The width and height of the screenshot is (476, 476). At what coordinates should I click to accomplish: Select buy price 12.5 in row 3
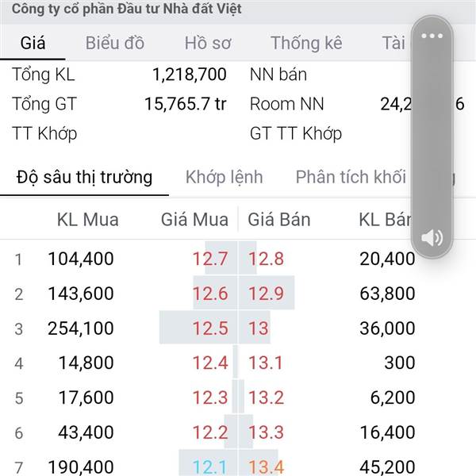click(210, 328)
